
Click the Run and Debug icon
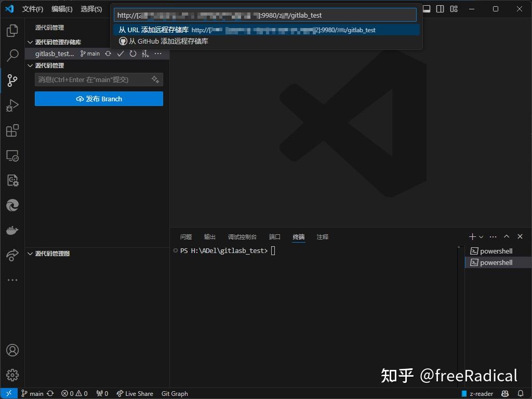pyautogui.click(x=11, y=105)
